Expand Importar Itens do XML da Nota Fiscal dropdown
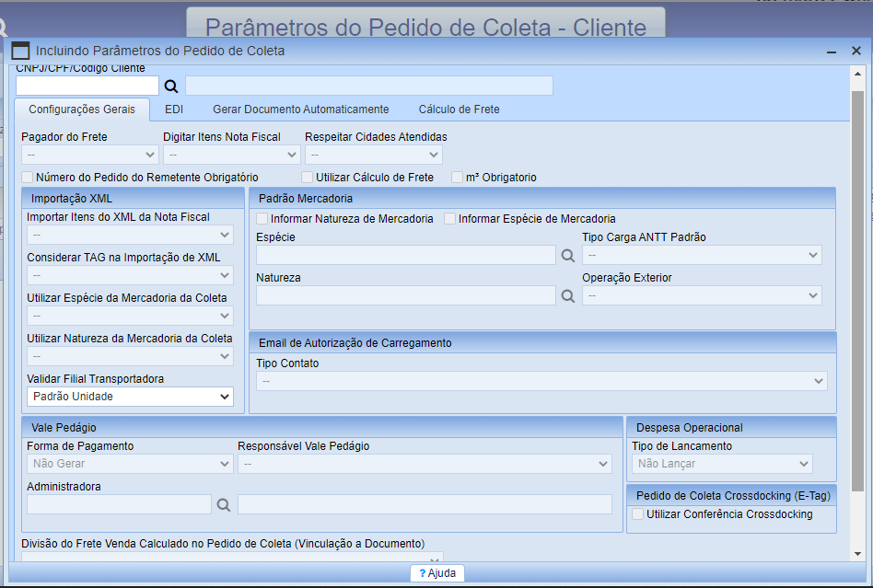Viewport: 873px width, 588px height. (x=130, y=235)
